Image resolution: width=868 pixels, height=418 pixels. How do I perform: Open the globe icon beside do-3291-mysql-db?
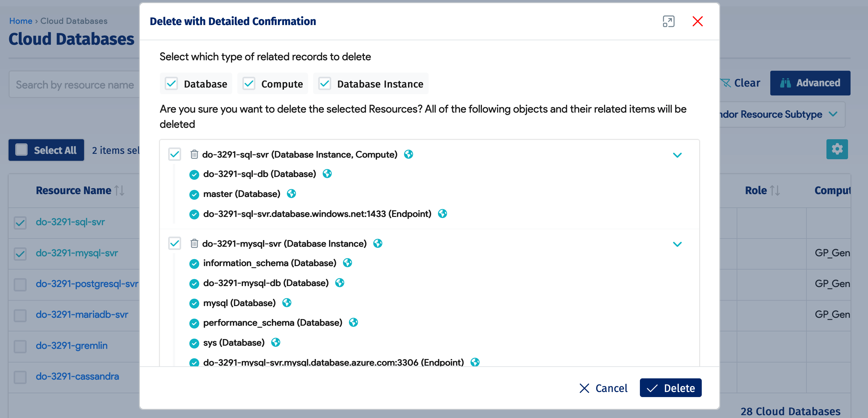click(340, 283)
